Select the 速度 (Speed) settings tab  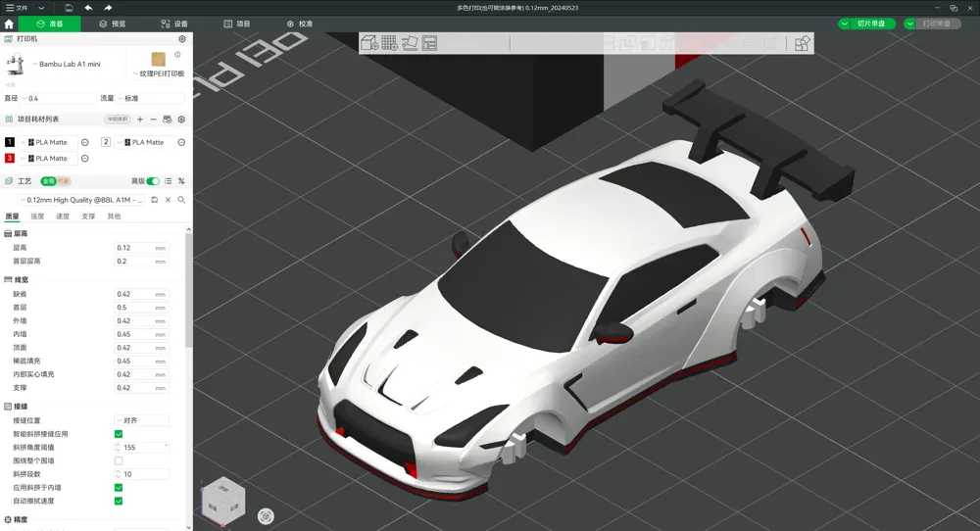(63, 217)
